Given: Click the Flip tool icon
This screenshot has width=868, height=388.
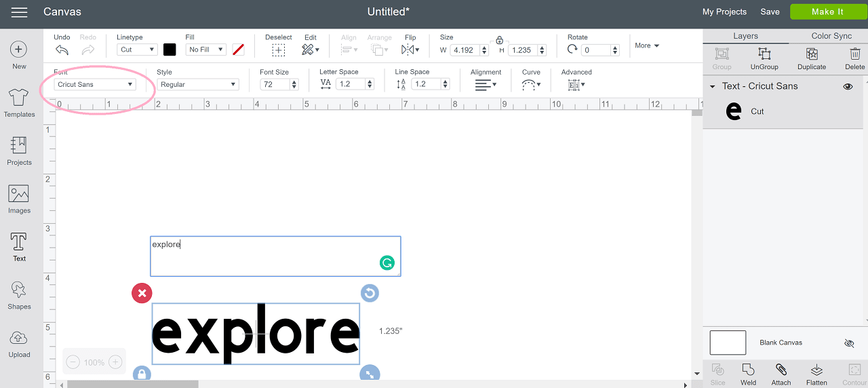Looking at the screenshot, I should tap(410, 50).
